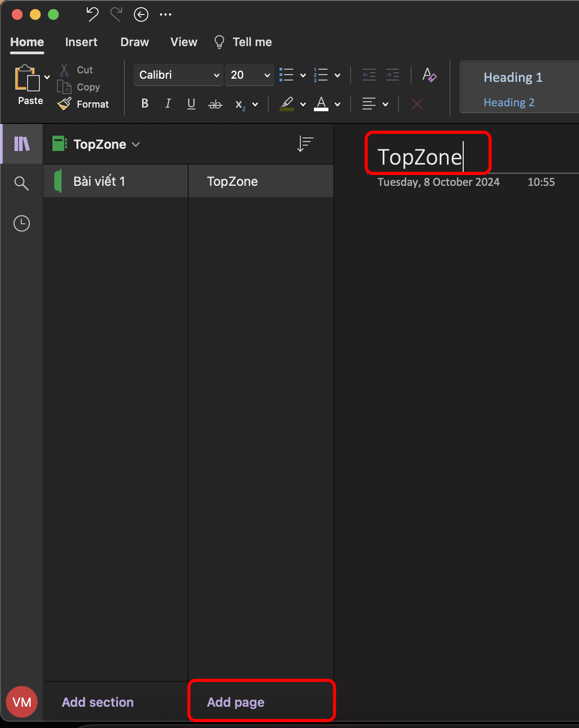Click the TopZone page title field
The image size is (579, 728).
pyautogui.click(x=420, y=157)
